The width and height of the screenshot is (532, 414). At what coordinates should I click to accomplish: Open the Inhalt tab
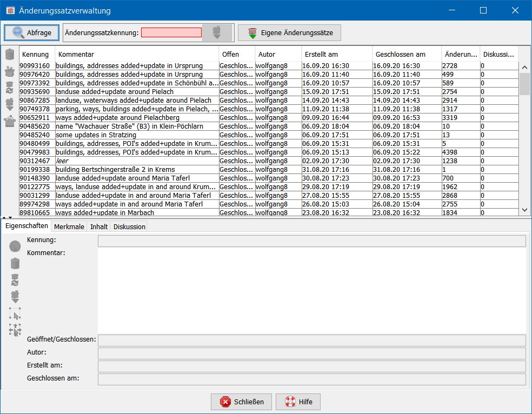[x=99, y=226]
